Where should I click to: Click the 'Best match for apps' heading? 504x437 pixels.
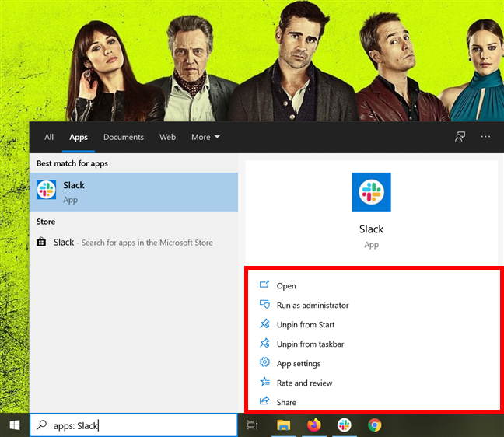coord(72,163)
